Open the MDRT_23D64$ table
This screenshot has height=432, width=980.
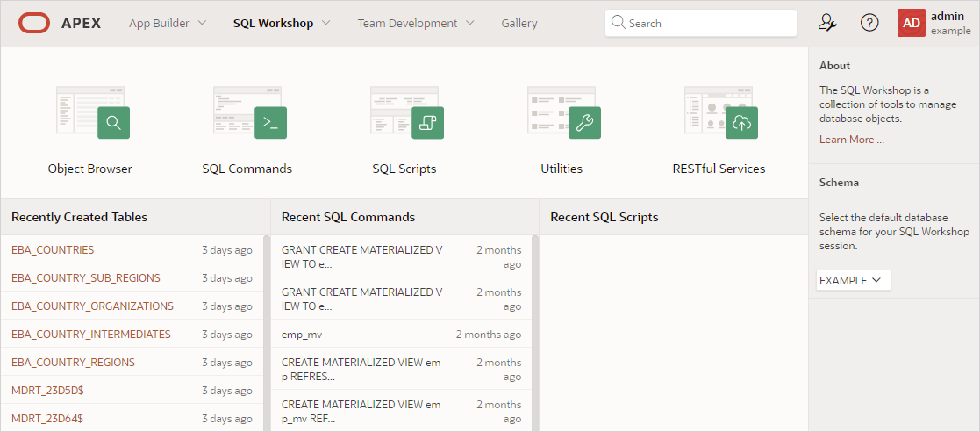coord(47,419)
